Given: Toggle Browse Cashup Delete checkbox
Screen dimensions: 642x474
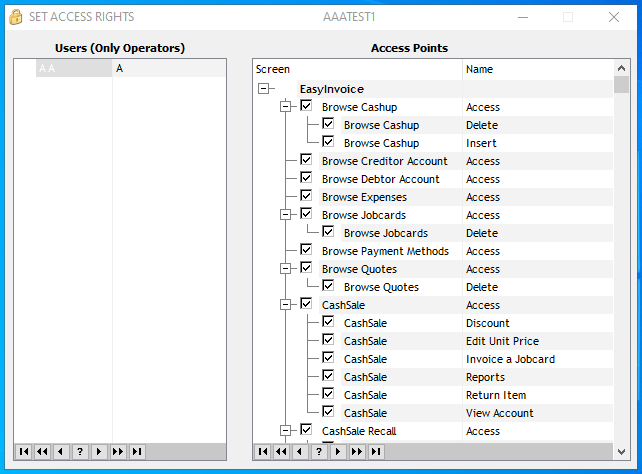Looking at the screenshot, I should (328, 124).
